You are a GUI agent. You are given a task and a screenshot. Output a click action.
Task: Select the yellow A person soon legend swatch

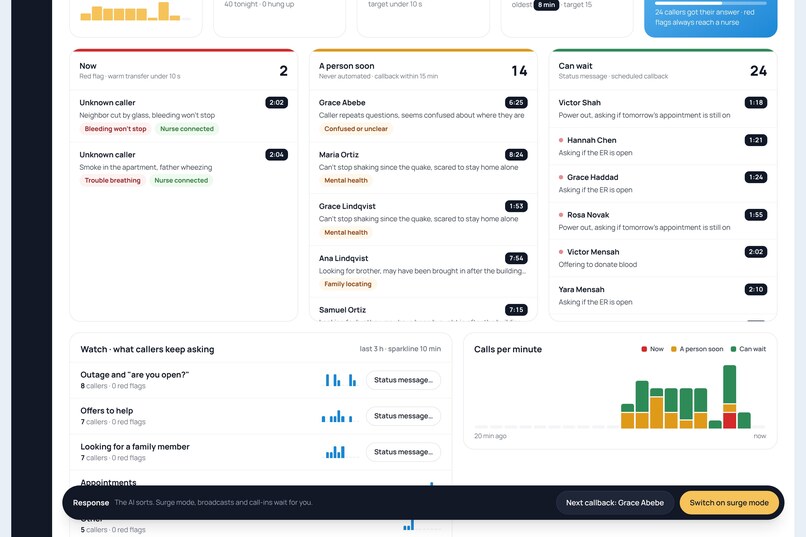pos(673,349)
